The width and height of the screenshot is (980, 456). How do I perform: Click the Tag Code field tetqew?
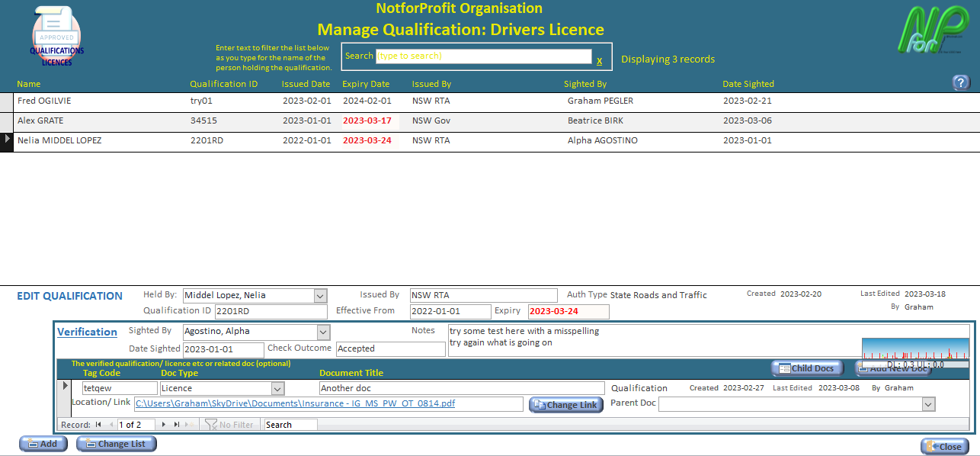120,388
